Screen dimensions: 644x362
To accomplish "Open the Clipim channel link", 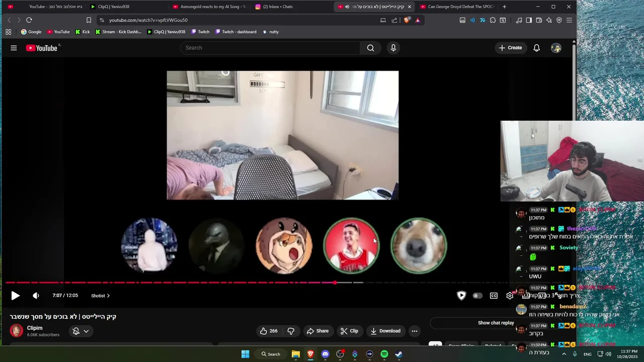I will pyautogui.click(x=35, y=328).
